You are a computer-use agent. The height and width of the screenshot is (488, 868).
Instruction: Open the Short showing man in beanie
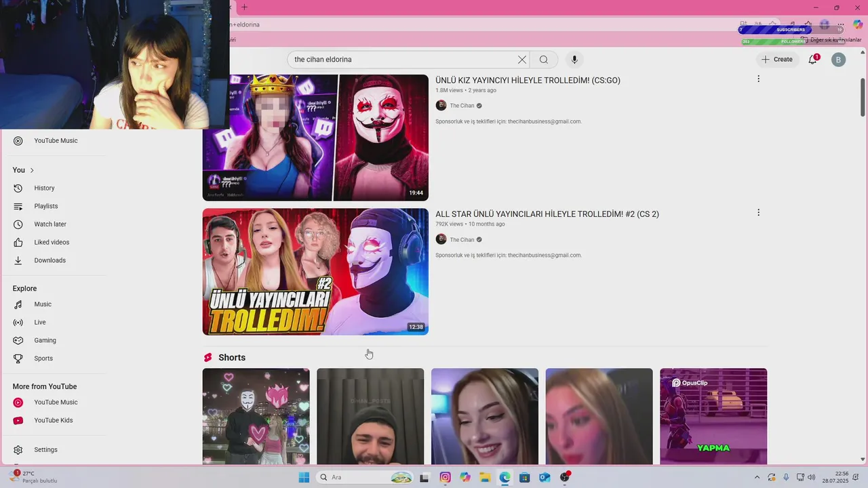click(370, 417)
